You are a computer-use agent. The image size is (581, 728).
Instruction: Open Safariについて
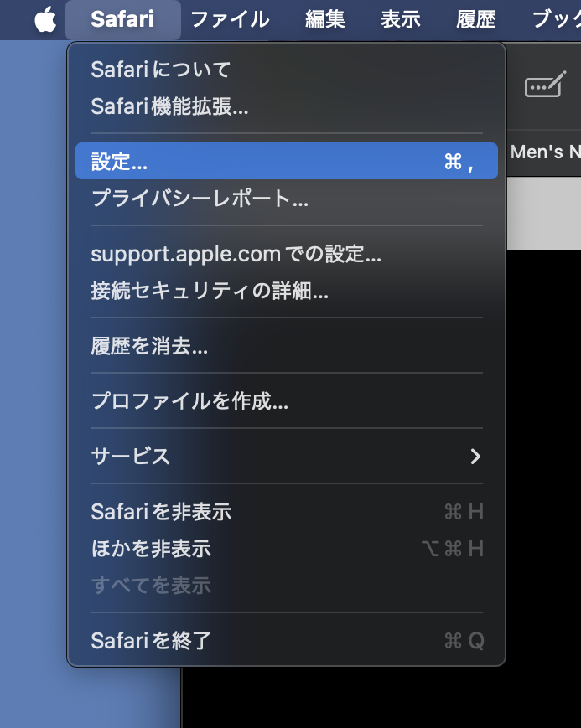[287, 70]
